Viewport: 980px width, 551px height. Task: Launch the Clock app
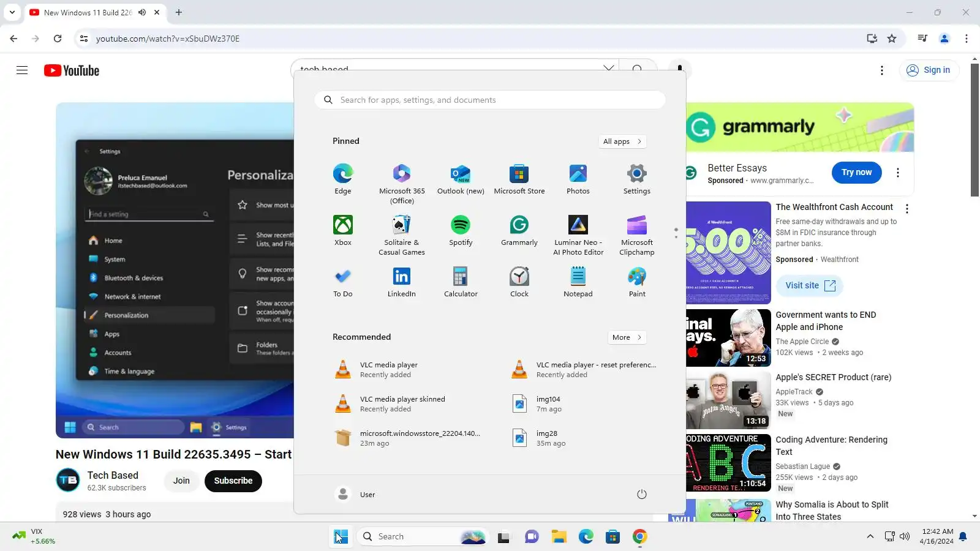coord(519,282)
